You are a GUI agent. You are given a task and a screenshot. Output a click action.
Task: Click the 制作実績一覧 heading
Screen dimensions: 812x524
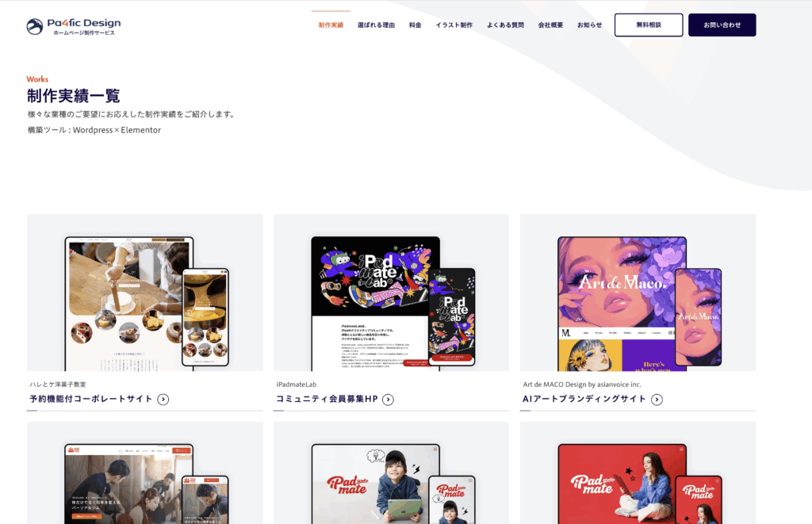[x=74, y=96]
